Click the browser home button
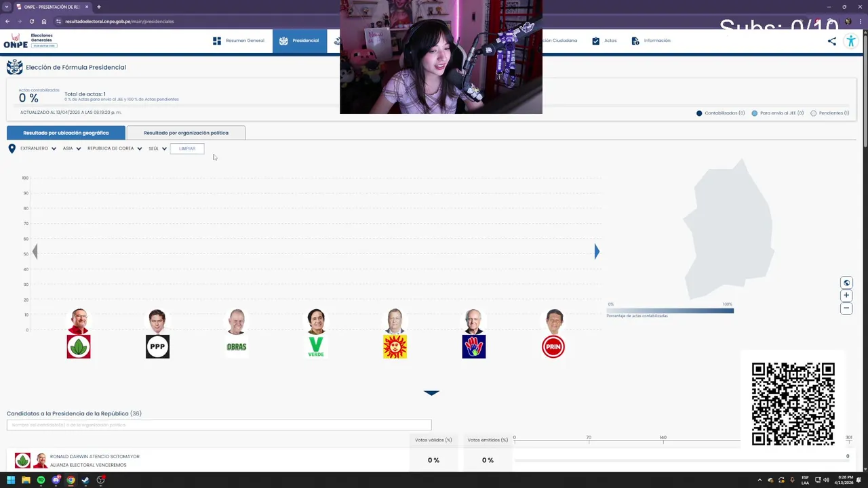Viewport: 868px width, 488px height. point(44,21)
